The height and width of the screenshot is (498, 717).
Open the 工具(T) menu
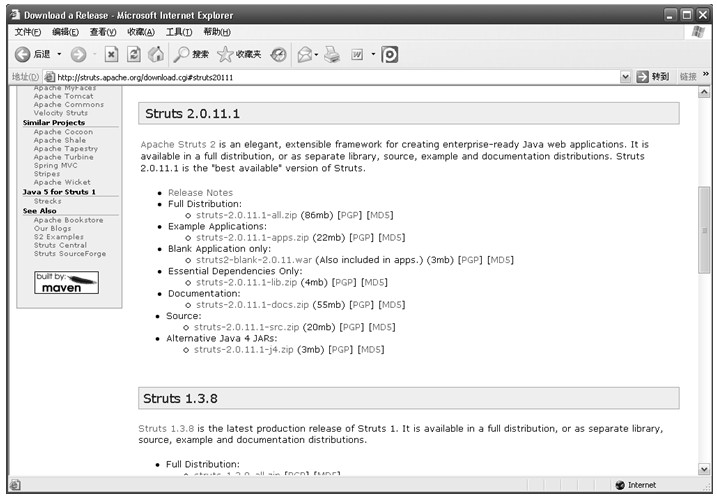pos(179,32)
